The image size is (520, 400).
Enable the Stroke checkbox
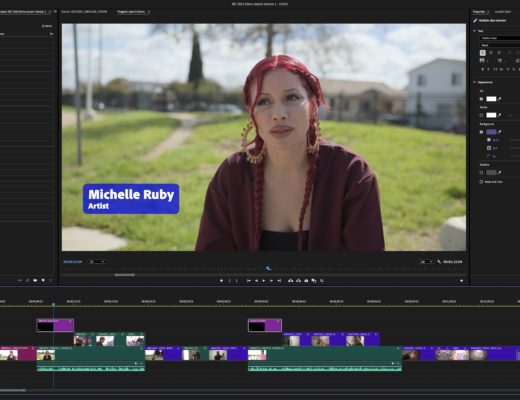click(x=481, y=115)
